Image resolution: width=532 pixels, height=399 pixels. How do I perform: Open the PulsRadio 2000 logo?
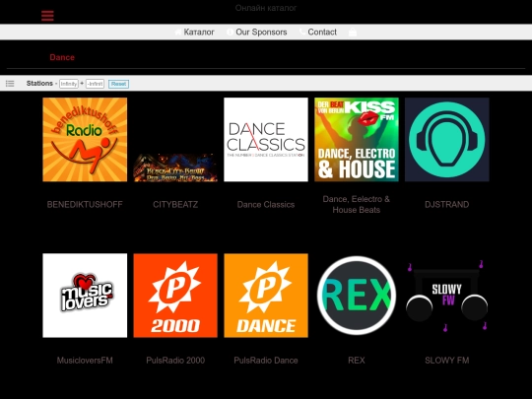[x=175, y=296]
